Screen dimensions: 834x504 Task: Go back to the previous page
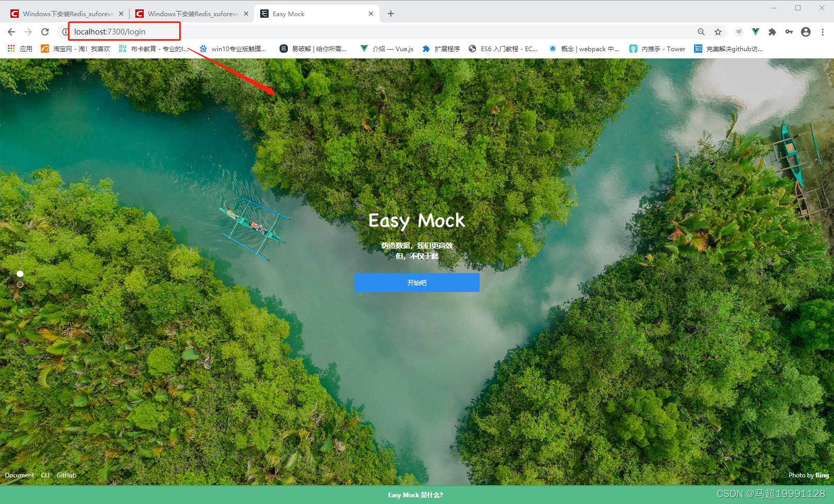11,32
